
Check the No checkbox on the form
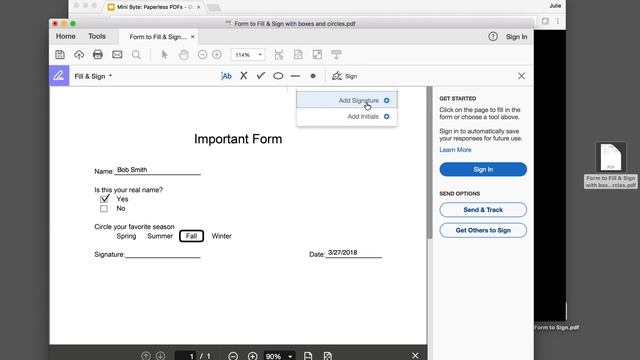point(104,209)
